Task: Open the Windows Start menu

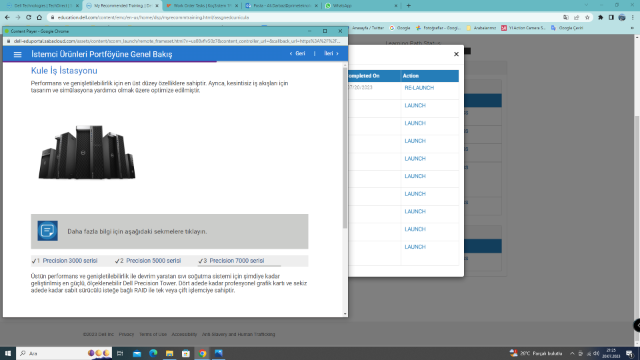Action: [7, 353]
